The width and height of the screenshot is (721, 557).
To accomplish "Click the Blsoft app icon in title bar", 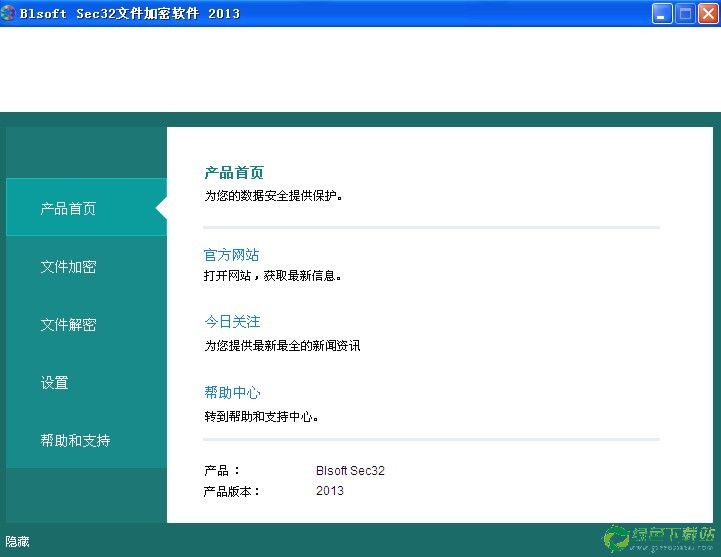I will click(x=9, y=14).
